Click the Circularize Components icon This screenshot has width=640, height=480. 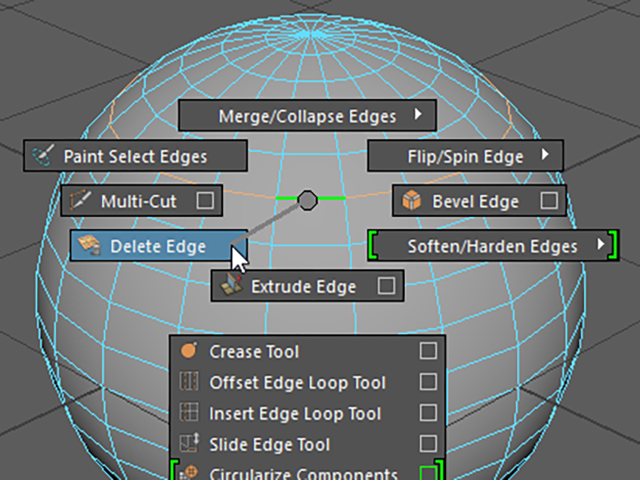[x=189, y=473]
